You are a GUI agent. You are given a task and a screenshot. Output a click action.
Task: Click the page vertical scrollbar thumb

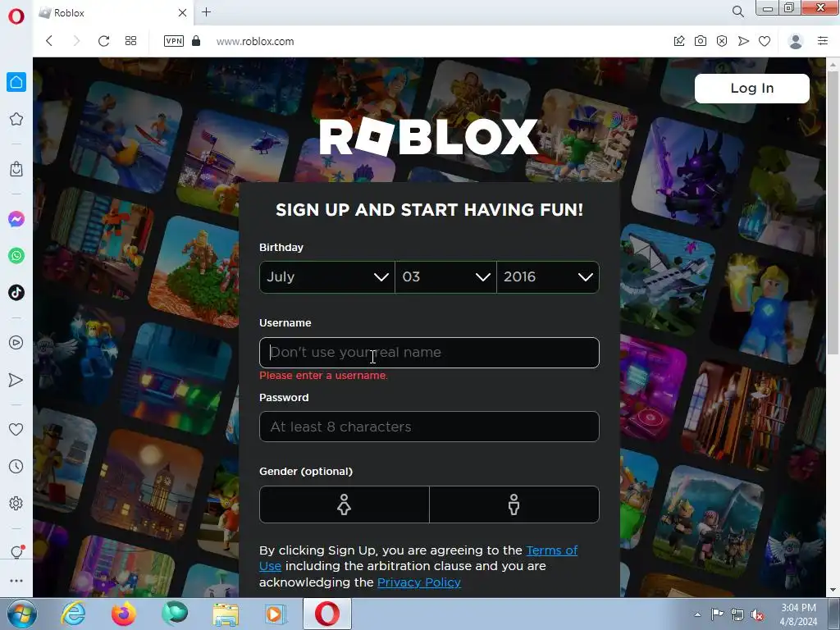coord(833,212)
